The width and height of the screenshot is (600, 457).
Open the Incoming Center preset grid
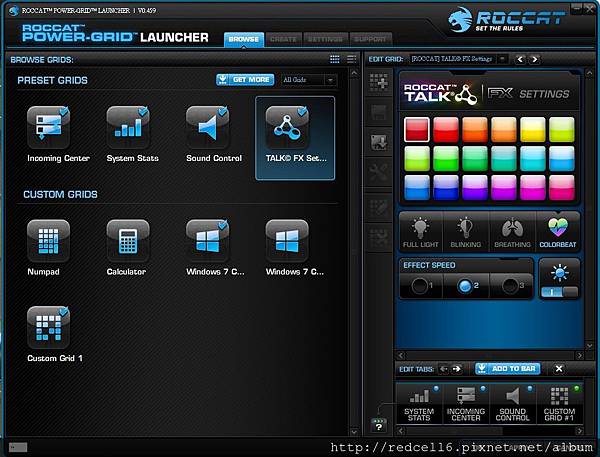tap(49, 128)
